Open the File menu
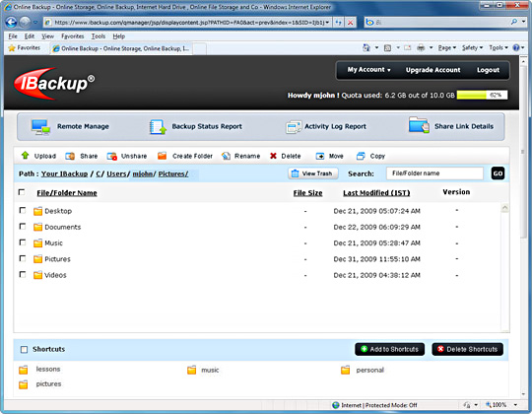The width and height of the screenshot is (532, 414). (13, 35)
